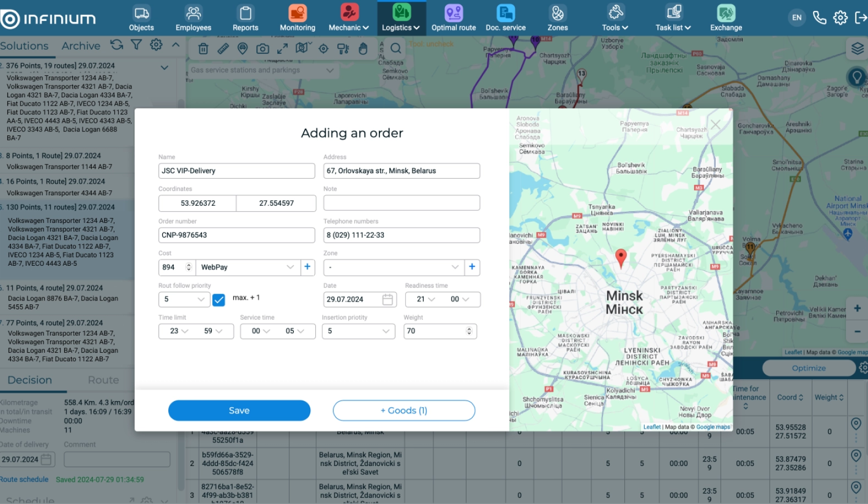
Task: Open the map layers icon
Action: 857,48
